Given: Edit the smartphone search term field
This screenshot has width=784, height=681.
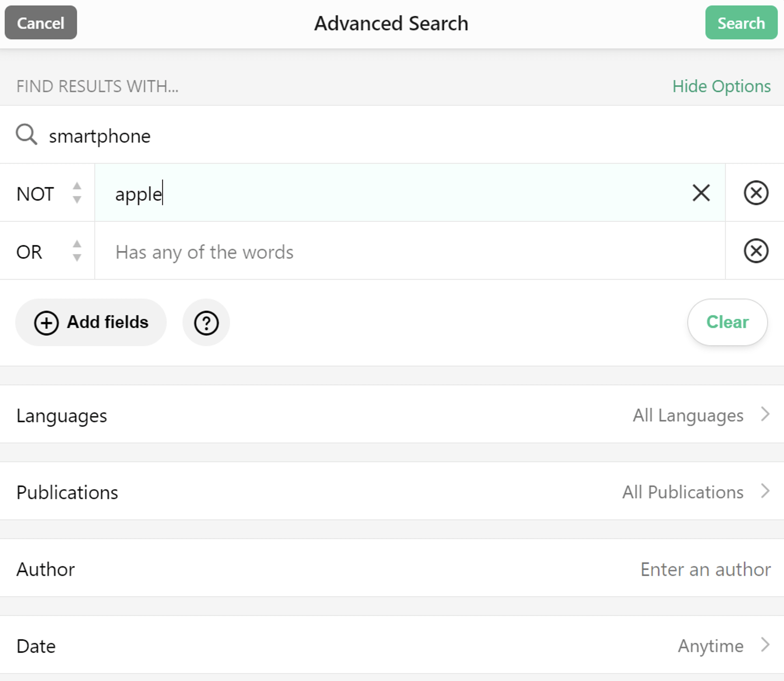Looking at the screenshot, I should click(228, 136).
